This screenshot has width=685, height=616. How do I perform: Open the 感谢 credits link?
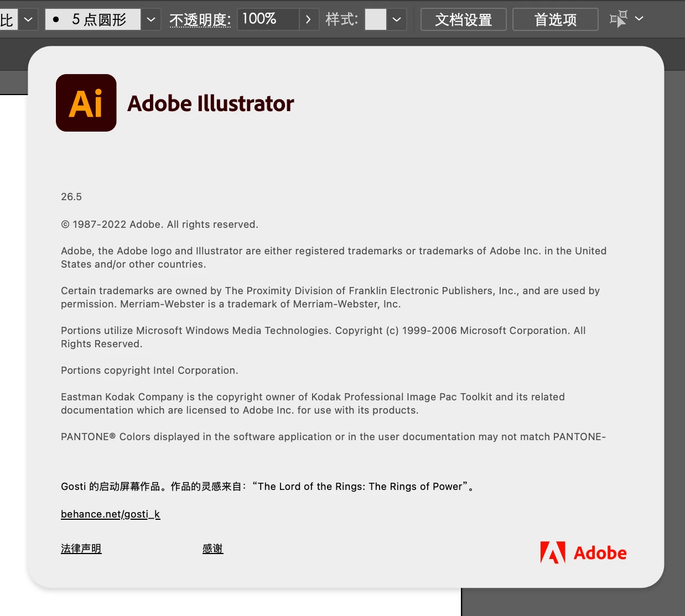pos(212,549)
